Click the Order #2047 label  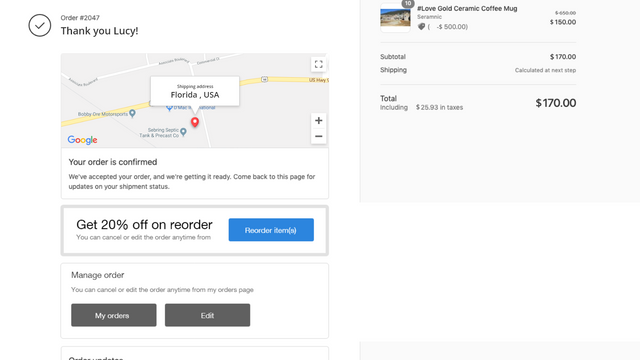pyautogui.click(x=80, y=18)
